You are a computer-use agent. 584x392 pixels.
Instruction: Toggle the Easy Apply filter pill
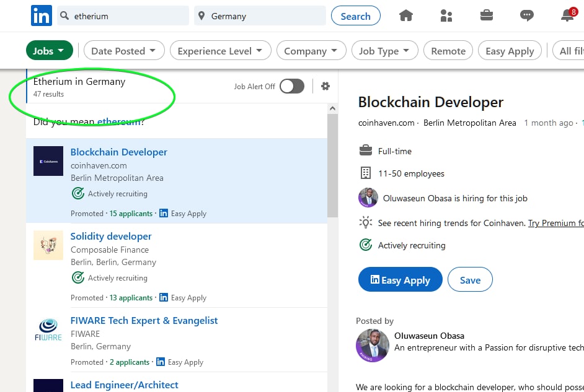pos(510,51)
